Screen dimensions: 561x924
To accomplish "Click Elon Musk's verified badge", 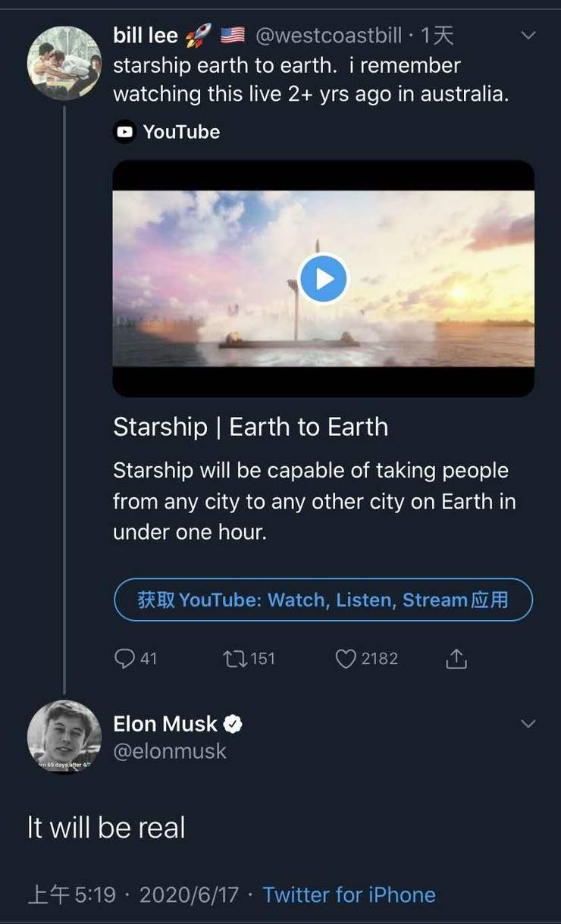I will click(233, 724).
